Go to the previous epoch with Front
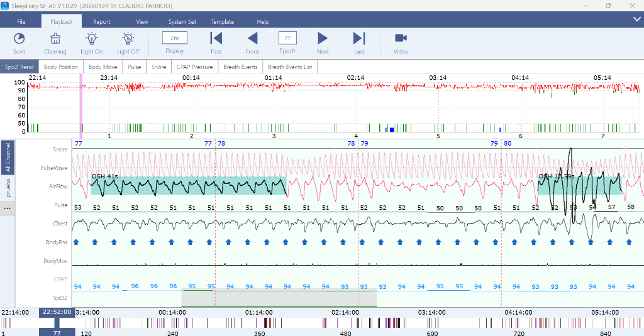This screenshot has width=644, height=336. click(x=252, y=39)
